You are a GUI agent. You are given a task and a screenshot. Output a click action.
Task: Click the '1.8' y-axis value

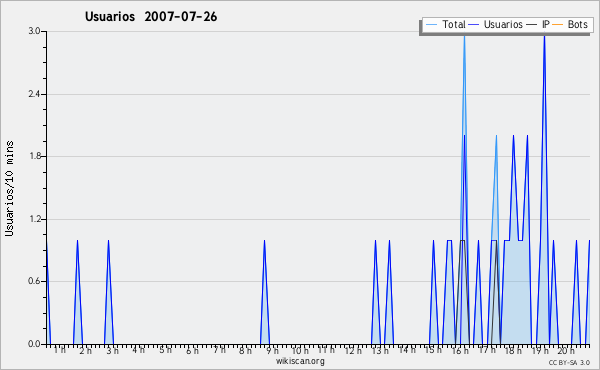click(x=34, y=156)
